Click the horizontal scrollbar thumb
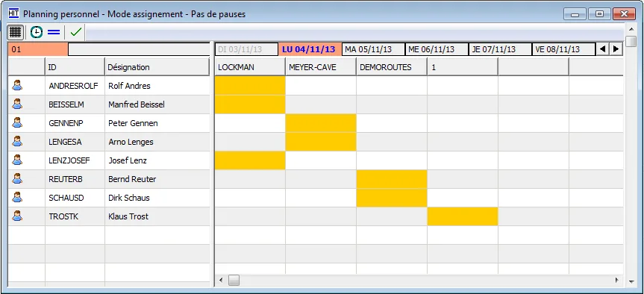Screen dimensions: 644x294 tap(234, 281)
